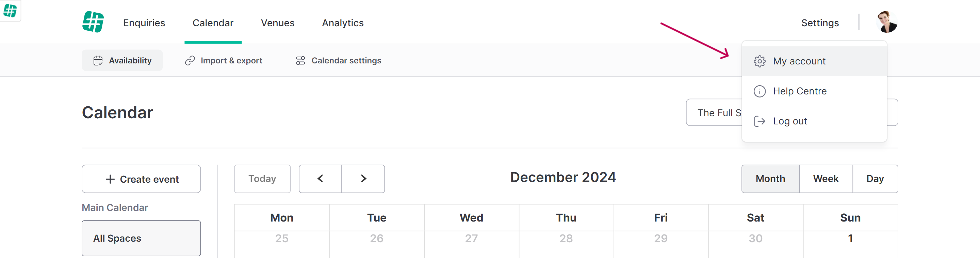Viewport: 980px width, 258px height.
Task: Click the Calendar settings toggles icon
Action: point(300,61)
